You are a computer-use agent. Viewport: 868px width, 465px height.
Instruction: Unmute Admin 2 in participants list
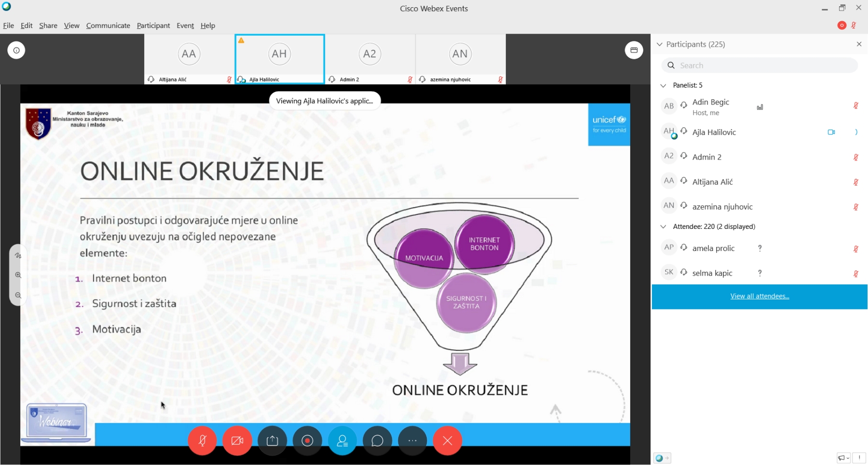[856, 157]
